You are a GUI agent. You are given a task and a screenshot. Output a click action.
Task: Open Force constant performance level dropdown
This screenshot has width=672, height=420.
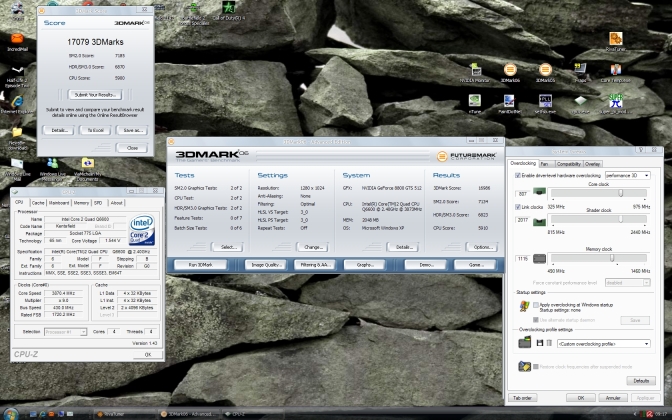point(627,282)
